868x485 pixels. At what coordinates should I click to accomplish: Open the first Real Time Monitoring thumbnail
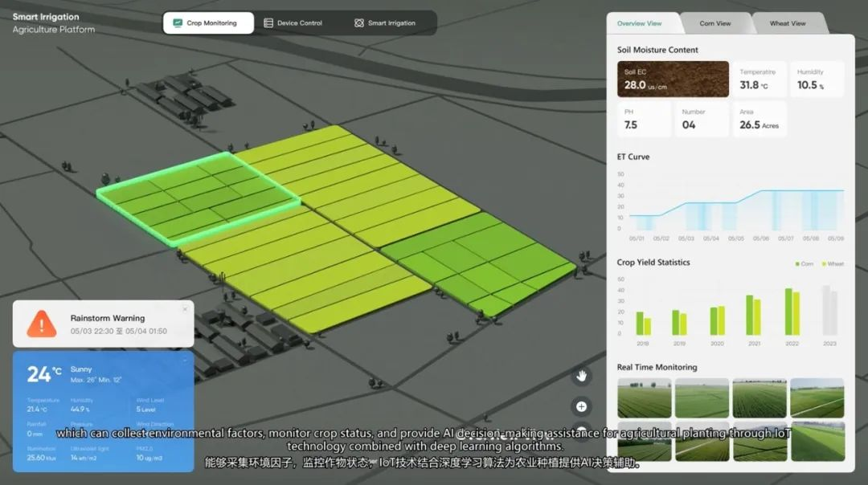644,398
